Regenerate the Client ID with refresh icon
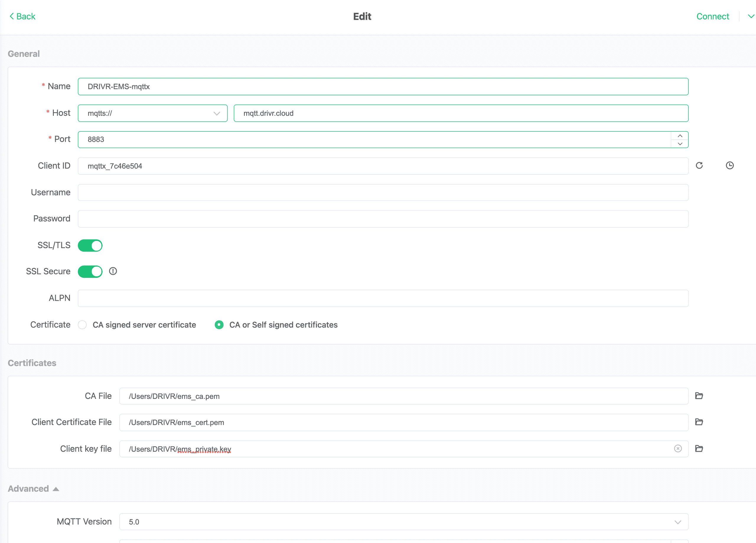Image resolution: width=756 pixels, height=543 pixels. coord(700,165)
